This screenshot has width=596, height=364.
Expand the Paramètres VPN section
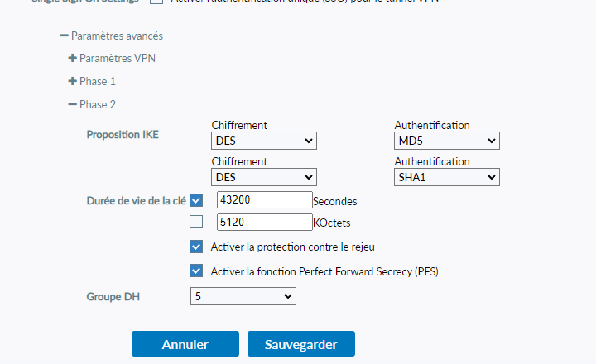click(x=72, y=58)
